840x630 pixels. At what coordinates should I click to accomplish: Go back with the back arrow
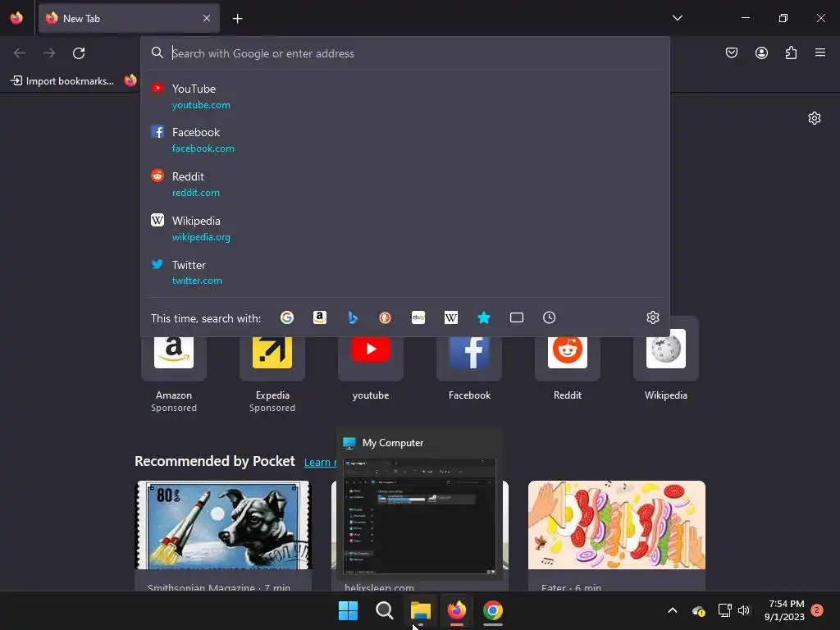tap(20, 53)
